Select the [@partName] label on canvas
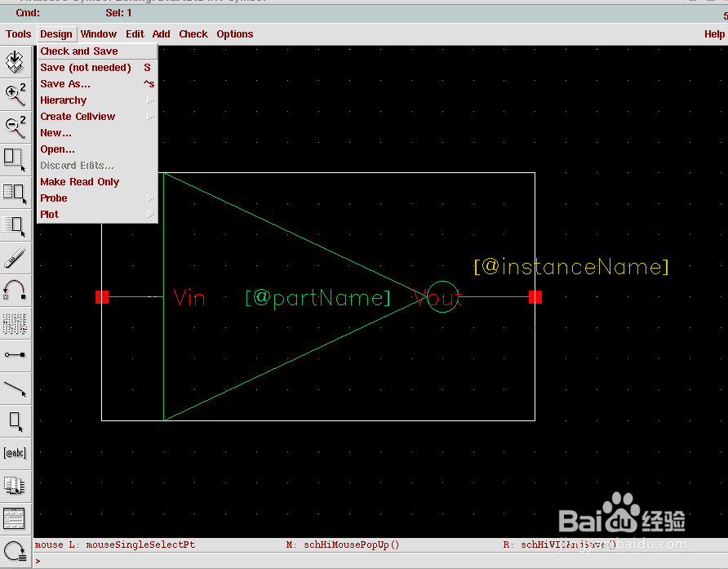728x569 pixels. tap(318, 298)
